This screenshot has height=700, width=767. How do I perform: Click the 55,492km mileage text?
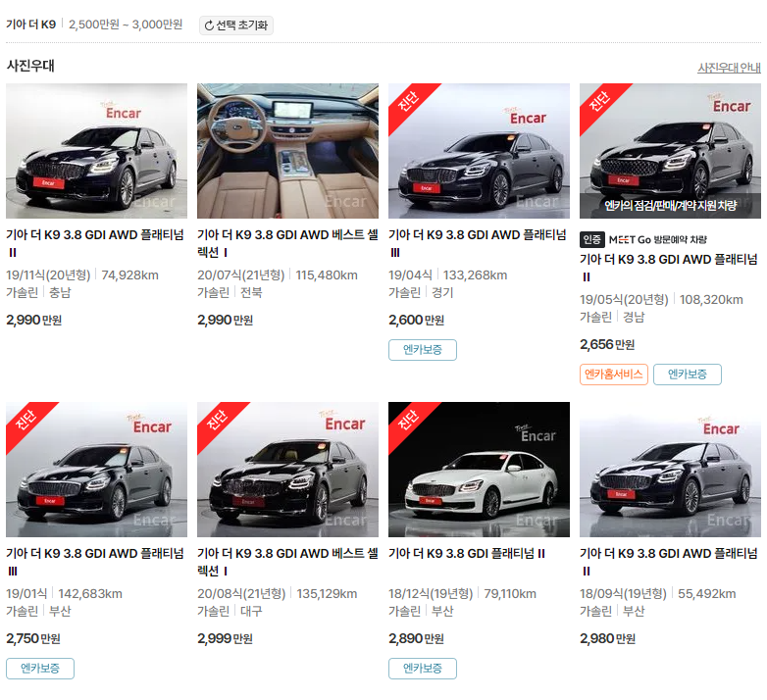click(x=707, y=594)
